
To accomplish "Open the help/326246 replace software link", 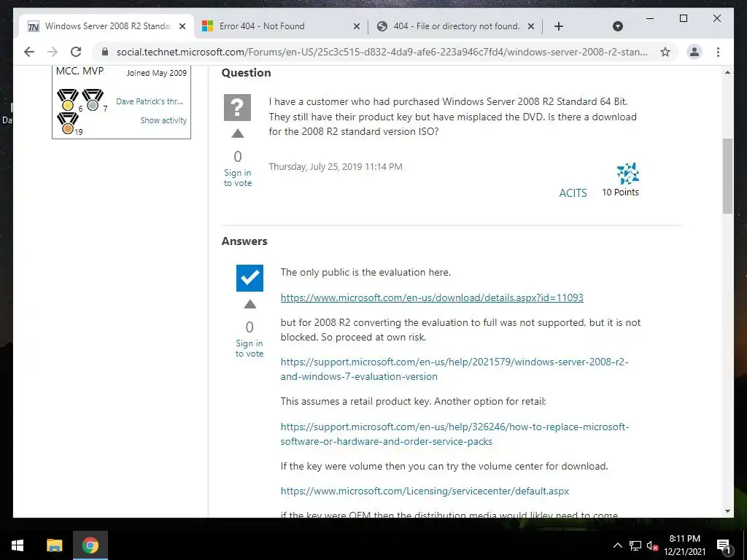I will [454, 434].
